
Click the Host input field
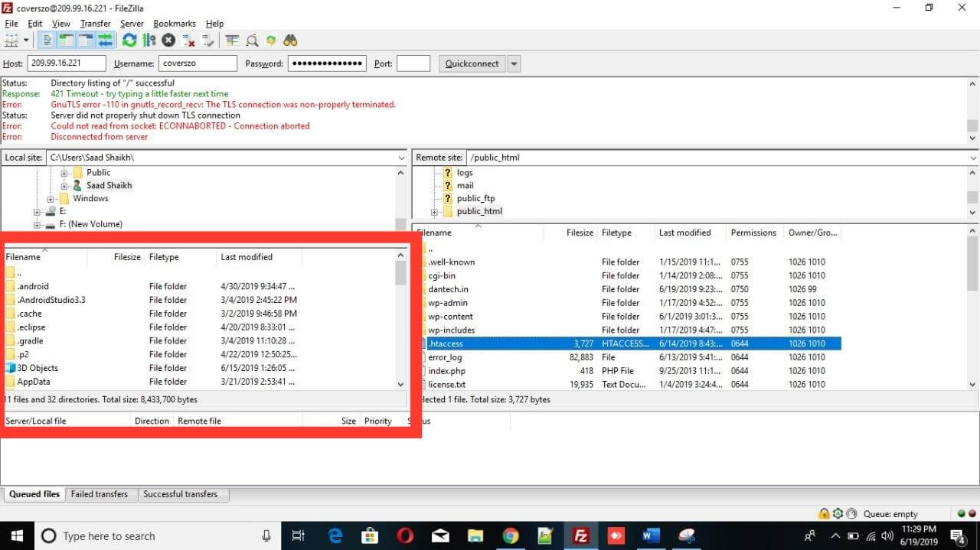click(67, 63)
